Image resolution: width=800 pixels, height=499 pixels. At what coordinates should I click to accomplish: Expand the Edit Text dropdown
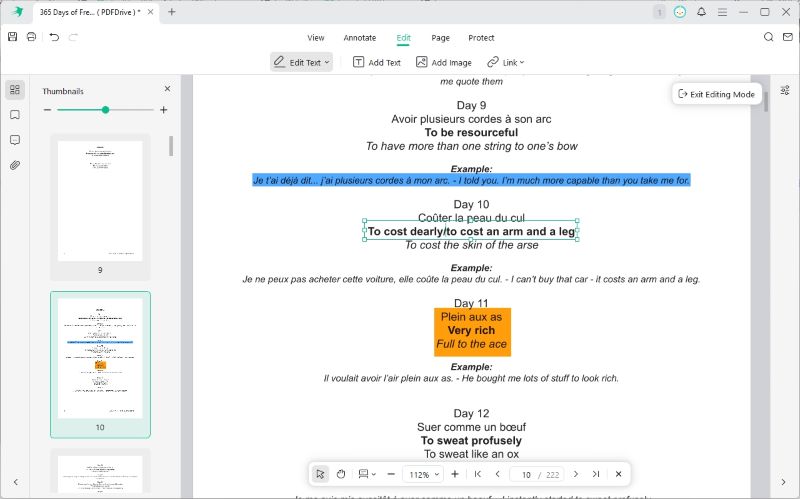click(x=301, y=62)
